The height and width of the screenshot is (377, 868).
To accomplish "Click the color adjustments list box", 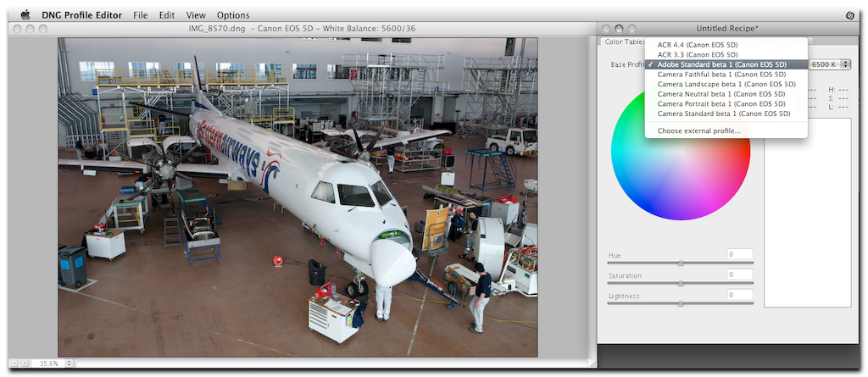I will [x=807, y=213].
